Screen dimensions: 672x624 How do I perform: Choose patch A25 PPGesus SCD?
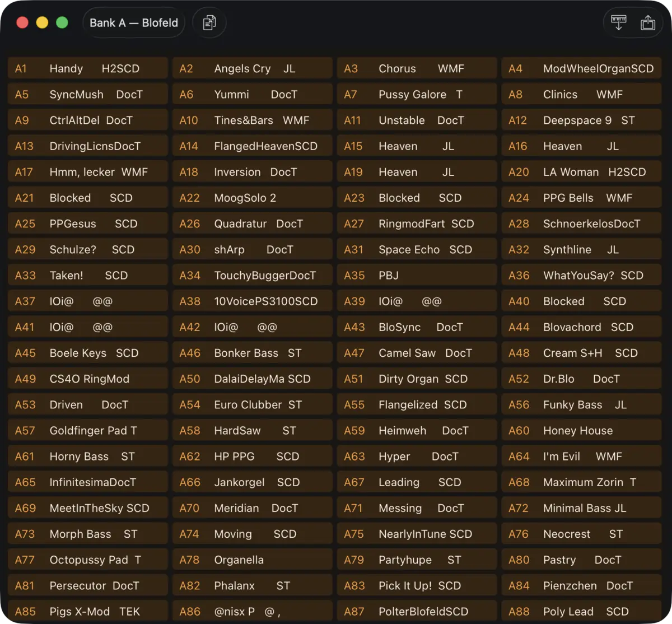click(88, 223)
